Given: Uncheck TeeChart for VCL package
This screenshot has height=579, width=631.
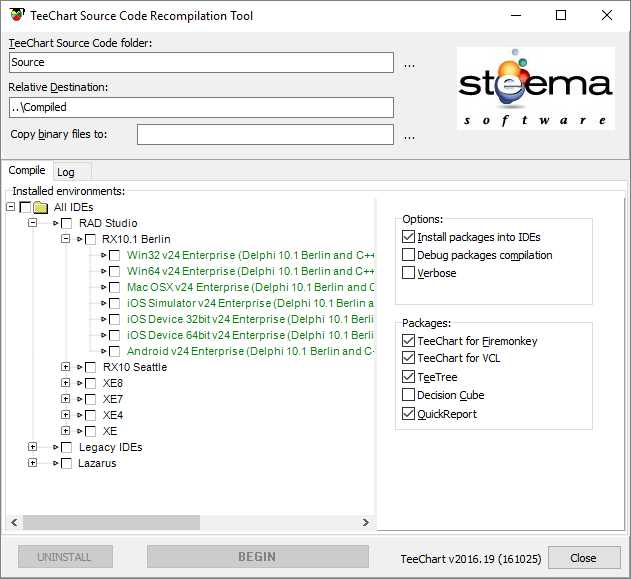Looking at the screenshot, I should click(408, 358).
